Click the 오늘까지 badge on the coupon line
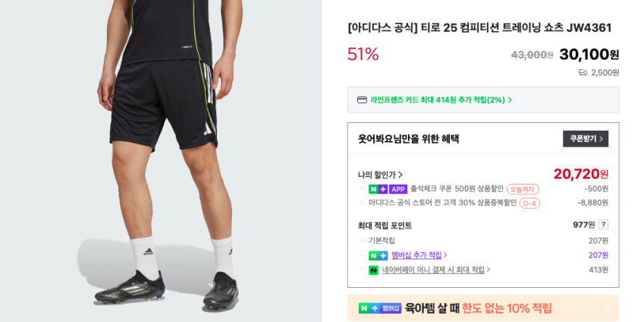 [523, 189]
